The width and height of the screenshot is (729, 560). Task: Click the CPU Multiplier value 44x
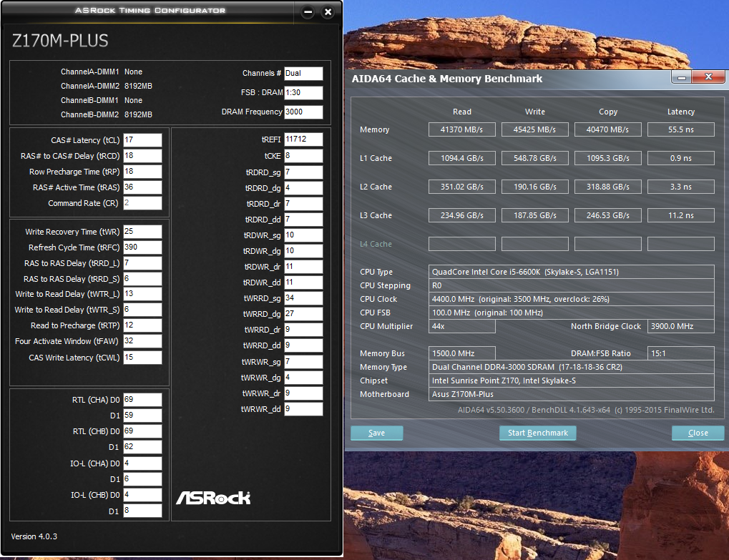click(462, 326)
